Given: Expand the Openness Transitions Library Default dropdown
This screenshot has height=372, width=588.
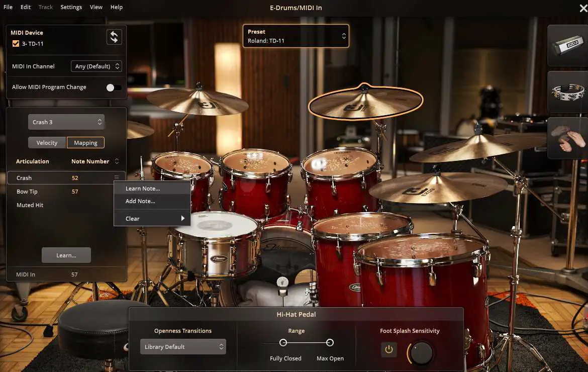Looking at the screenshot, I should 183,347.
